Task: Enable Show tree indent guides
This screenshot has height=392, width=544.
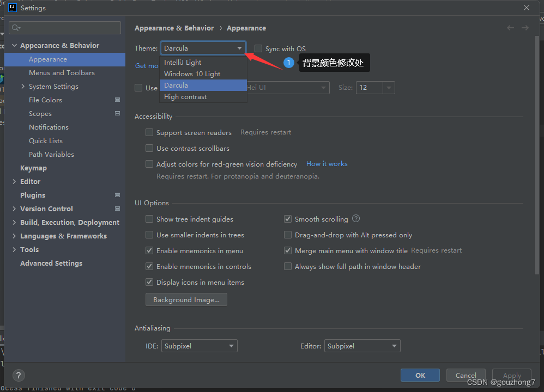Action: [149, 219]
